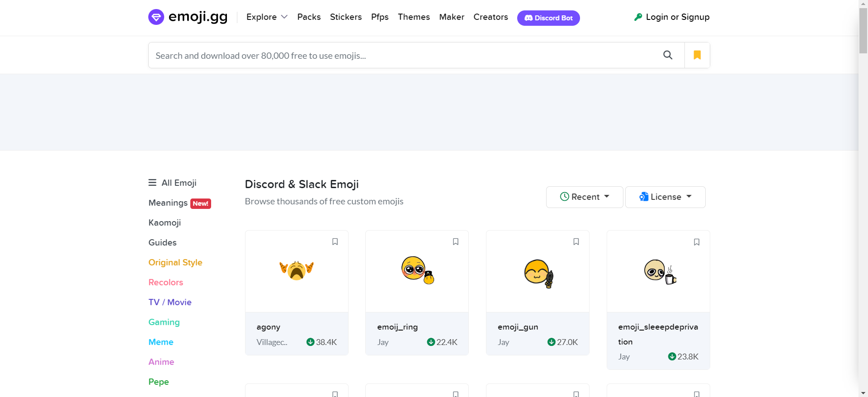Open the emoij_ring emoji image
Screen dimensions: 868x397
[x=418, y=270]
